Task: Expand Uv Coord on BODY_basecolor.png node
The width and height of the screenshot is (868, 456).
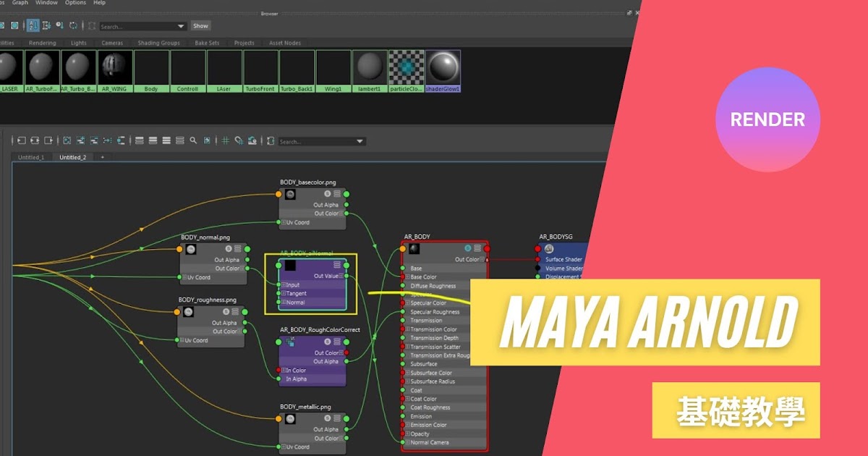Action: (285, 222)
